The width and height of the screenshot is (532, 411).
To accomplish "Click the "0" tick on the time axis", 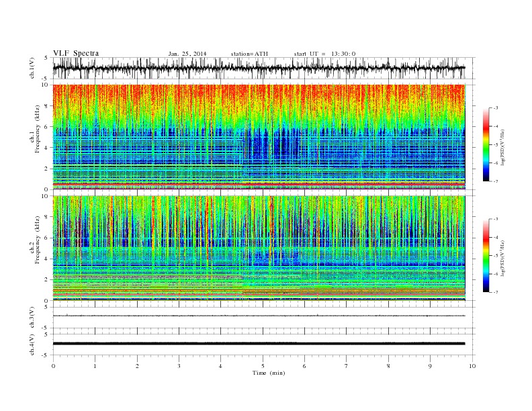I will 53,366.
